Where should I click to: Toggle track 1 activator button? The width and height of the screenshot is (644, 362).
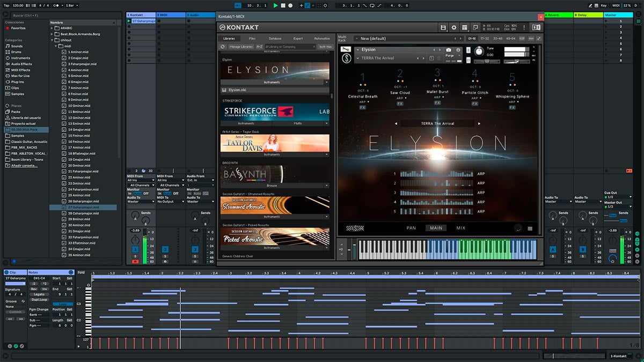click(135, 249)
